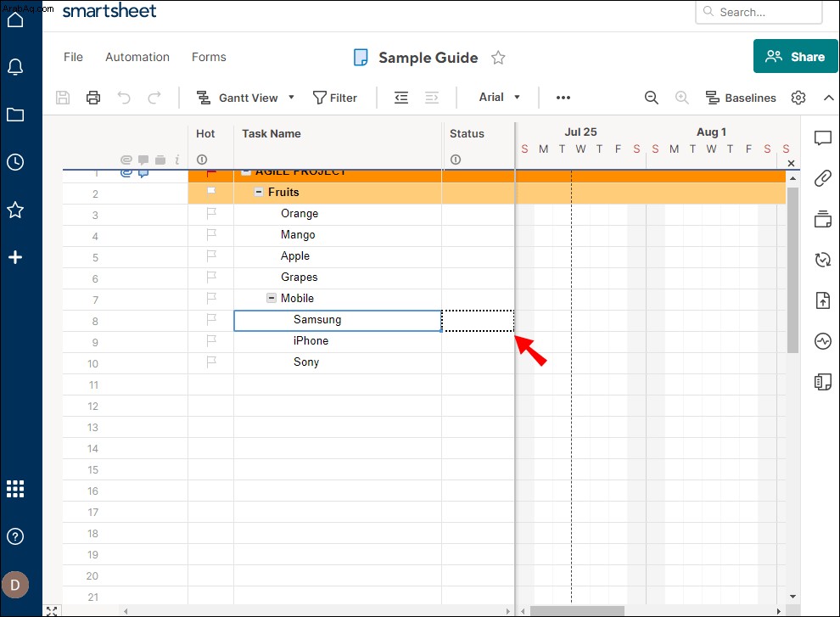Select the Samsung cell

tap(338, 321)
